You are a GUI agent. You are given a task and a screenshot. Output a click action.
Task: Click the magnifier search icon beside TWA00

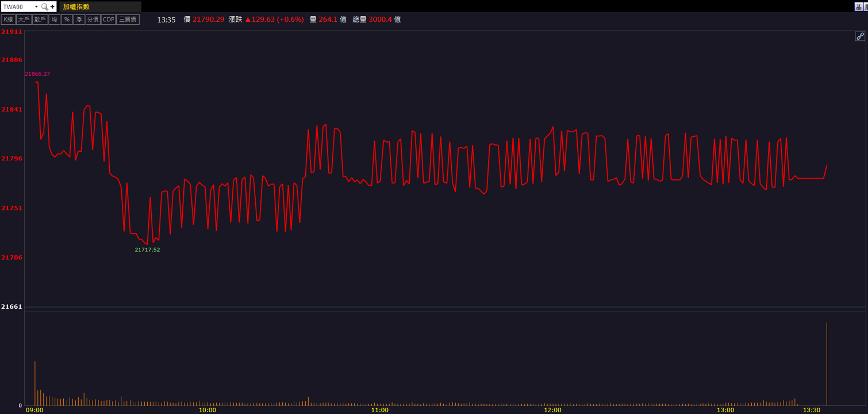pyautogui.click(x=44, y=7)
